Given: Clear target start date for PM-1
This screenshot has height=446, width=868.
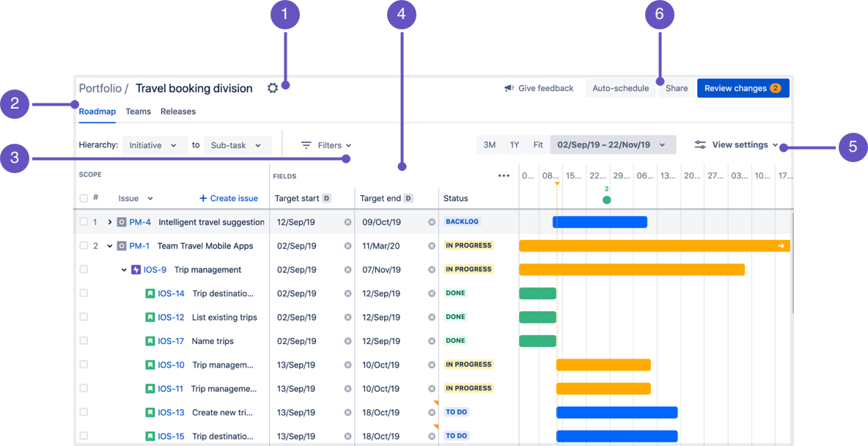Looking at the screenshot, I should pyautogui.click(x=347, y=246).
